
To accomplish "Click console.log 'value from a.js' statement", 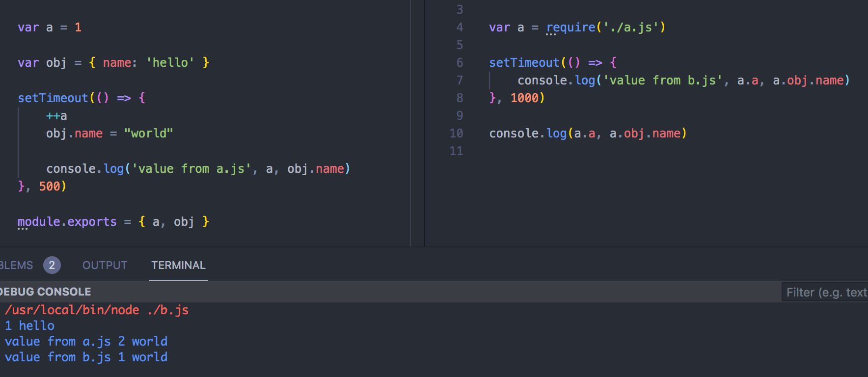I will [198, 169].
